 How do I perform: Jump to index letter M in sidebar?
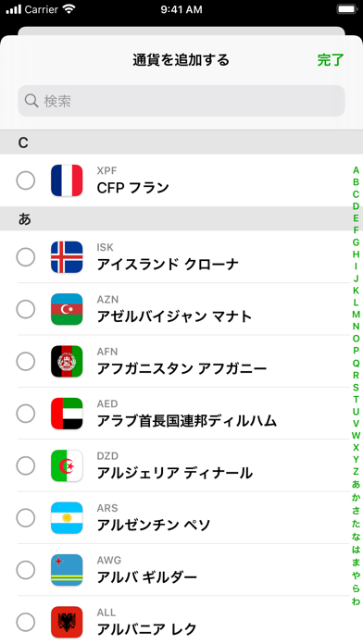356,315
